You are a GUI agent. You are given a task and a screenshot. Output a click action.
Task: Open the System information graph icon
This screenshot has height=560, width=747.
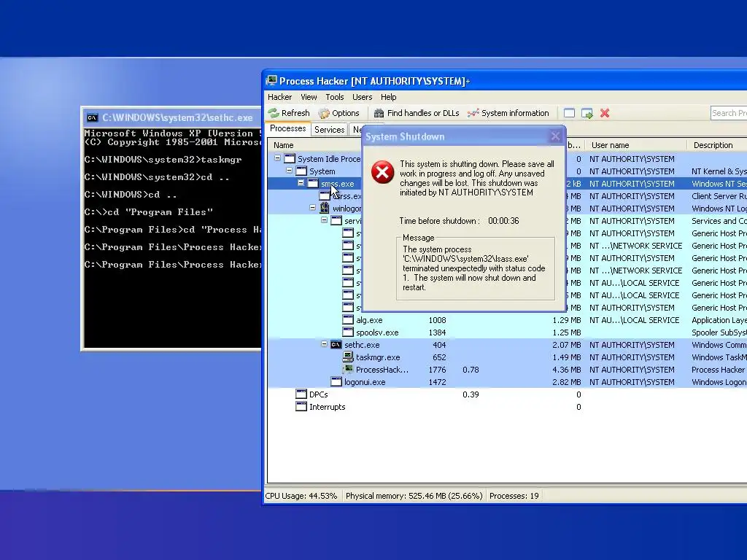(x=473, y=113)
